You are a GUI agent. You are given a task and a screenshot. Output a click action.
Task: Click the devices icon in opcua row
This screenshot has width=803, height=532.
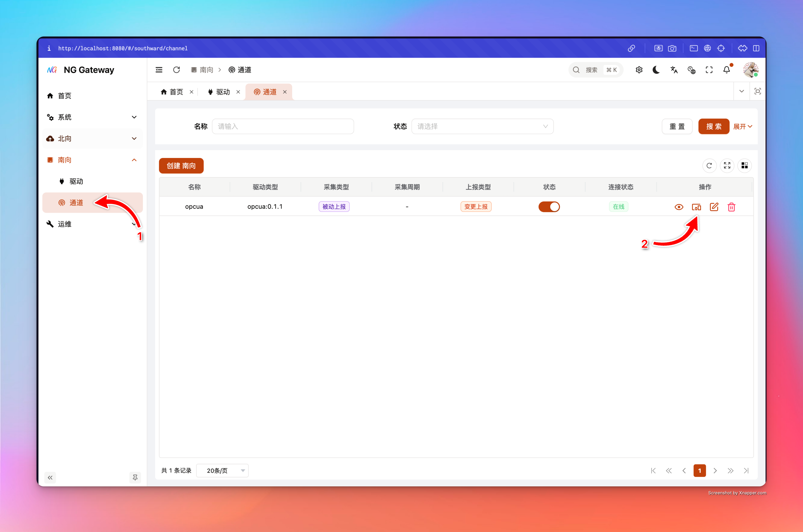(696, 207)
